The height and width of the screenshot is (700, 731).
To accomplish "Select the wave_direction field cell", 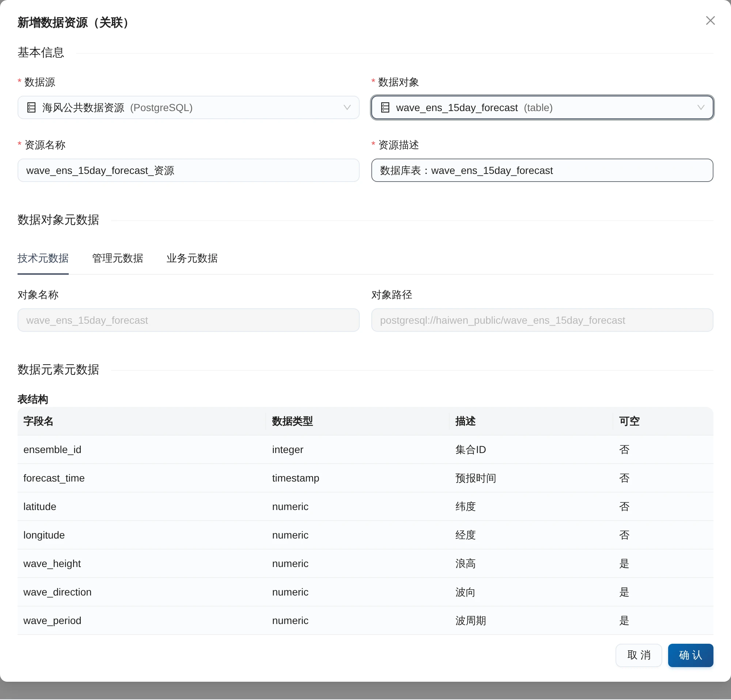I will [x=142, y=592].
